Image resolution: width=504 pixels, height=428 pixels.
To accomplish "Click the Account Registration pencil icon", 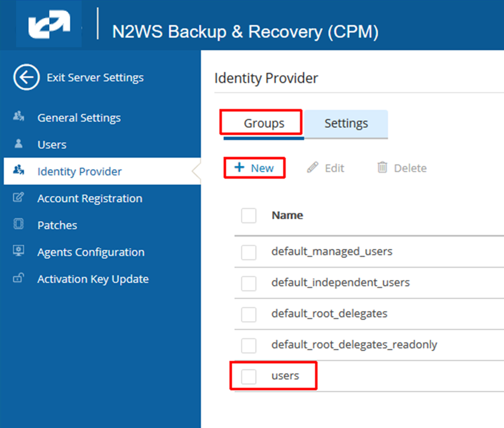I will click(x=18, y=197).
